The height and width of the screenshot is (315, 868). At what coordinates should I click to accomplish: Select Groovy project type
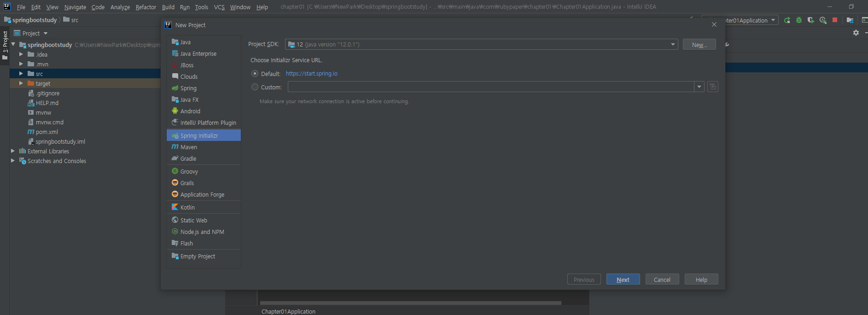(204, 171)
